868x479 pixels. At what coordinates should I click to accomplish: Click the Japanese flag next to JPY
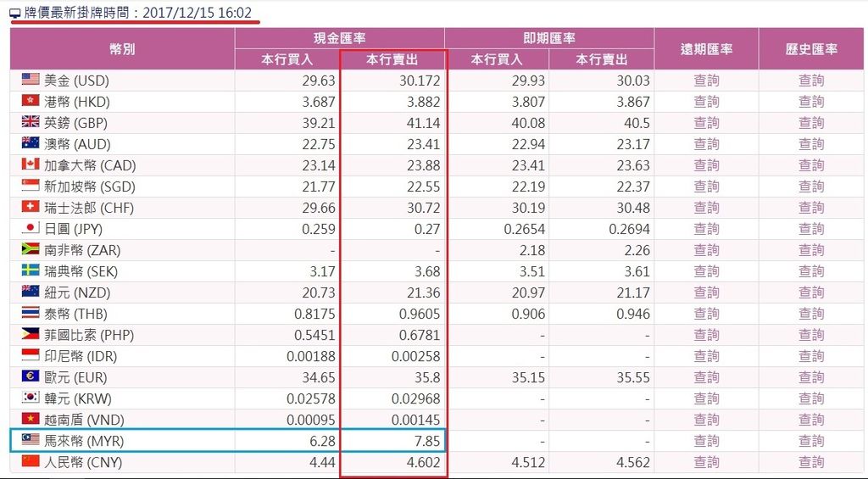tap(31, 227)
